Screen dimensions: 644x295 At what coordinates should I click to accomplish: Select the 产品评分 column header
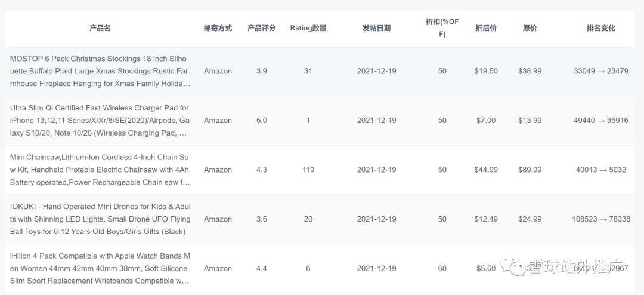click(261, 28)
